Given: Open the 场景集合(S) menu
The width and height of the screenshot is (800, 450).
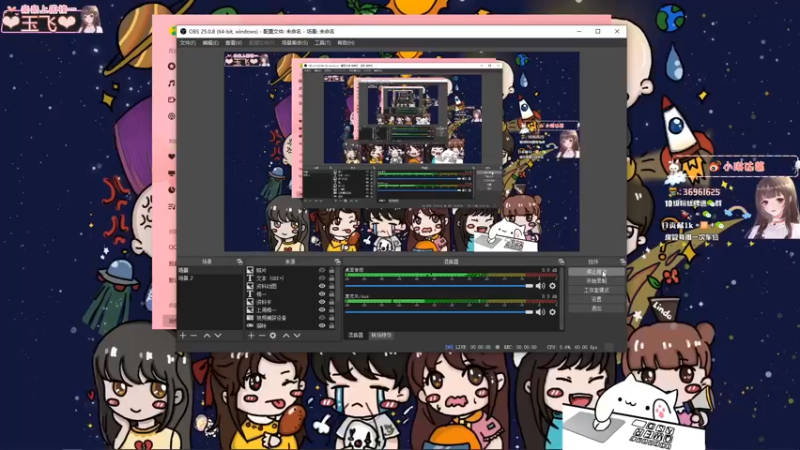Looking at the screenshot, I should click(x=295, y=43).
